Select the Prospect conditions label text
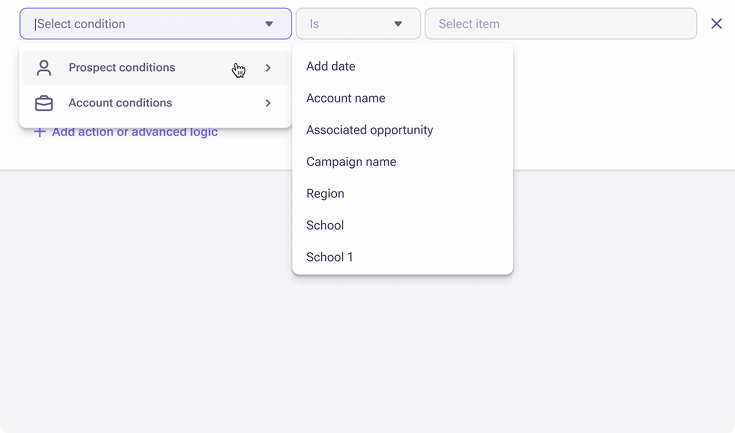The image size is (735, 433). (121, 68)
